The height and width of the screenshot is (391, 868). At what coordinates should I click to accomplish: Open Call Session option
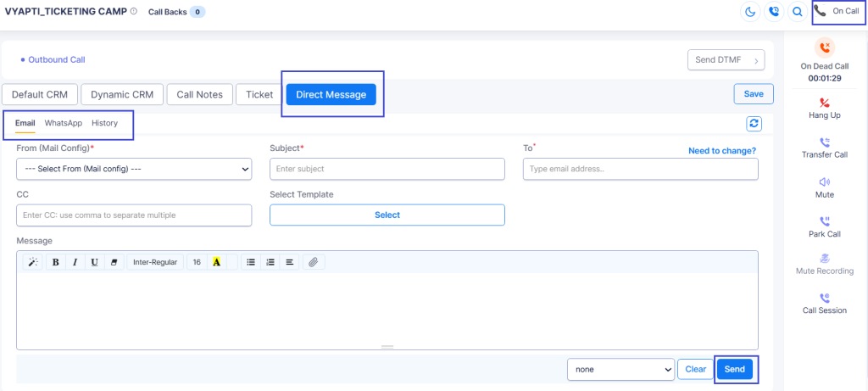(825, 304)
